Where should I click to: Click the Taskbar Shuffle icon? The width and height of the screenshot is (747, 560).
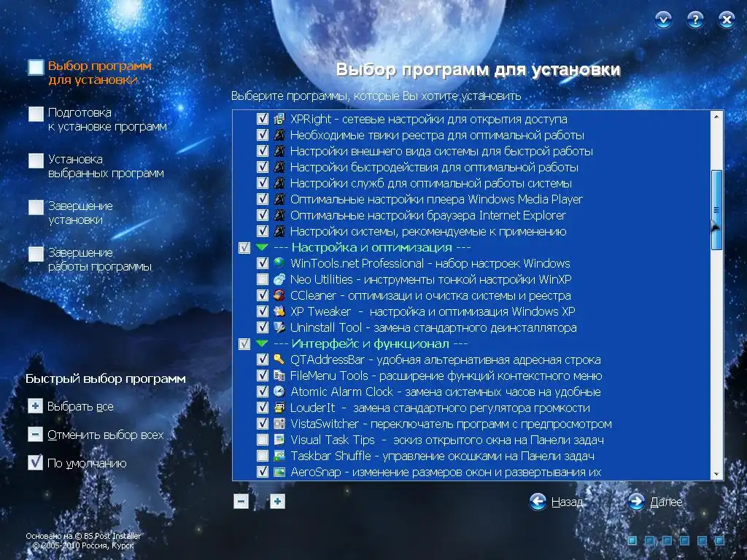click(279, 456)
